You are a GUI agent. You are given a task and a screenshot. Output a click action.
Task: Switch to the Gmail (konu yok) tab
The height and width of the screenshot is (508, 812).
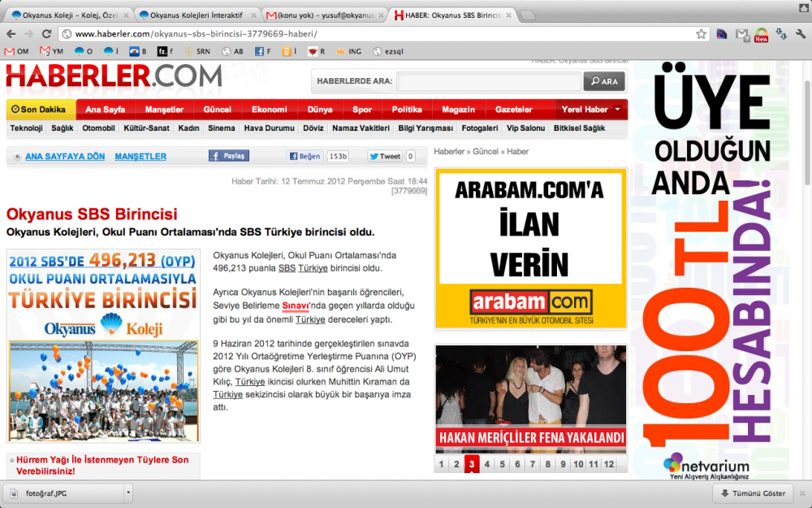[324, 15]
